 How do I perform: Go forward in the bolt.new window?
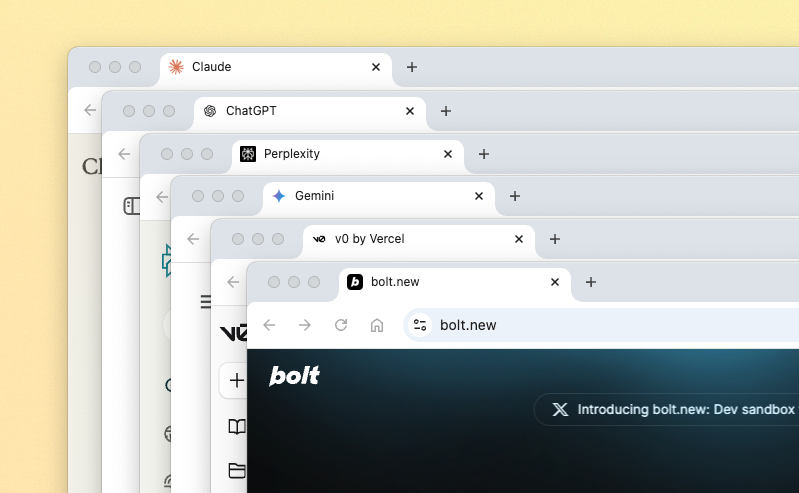tap(305, 325)
